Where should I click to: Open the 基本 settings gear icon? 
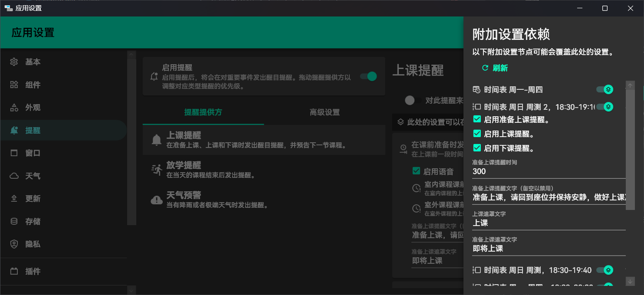pyautogui.click(x=14, y=62)
